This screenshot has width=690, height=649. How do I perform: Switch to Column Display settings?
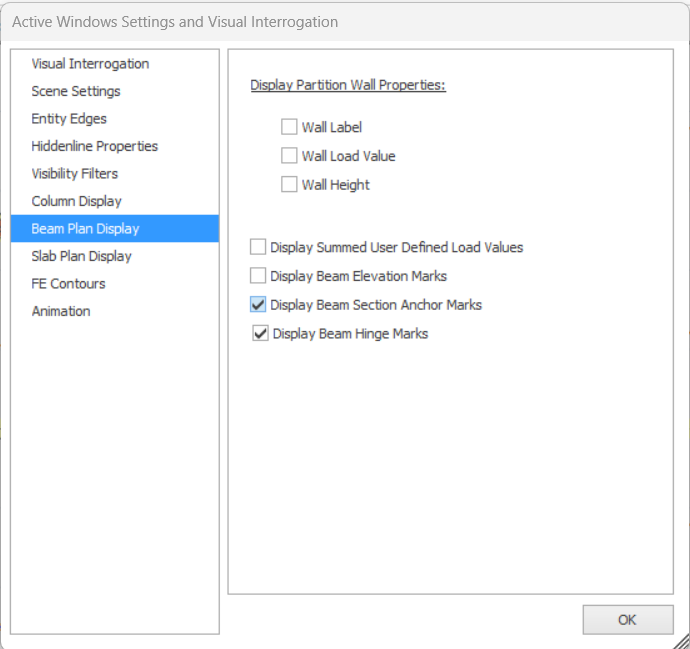pyautogui.click(x=77, y=201)
